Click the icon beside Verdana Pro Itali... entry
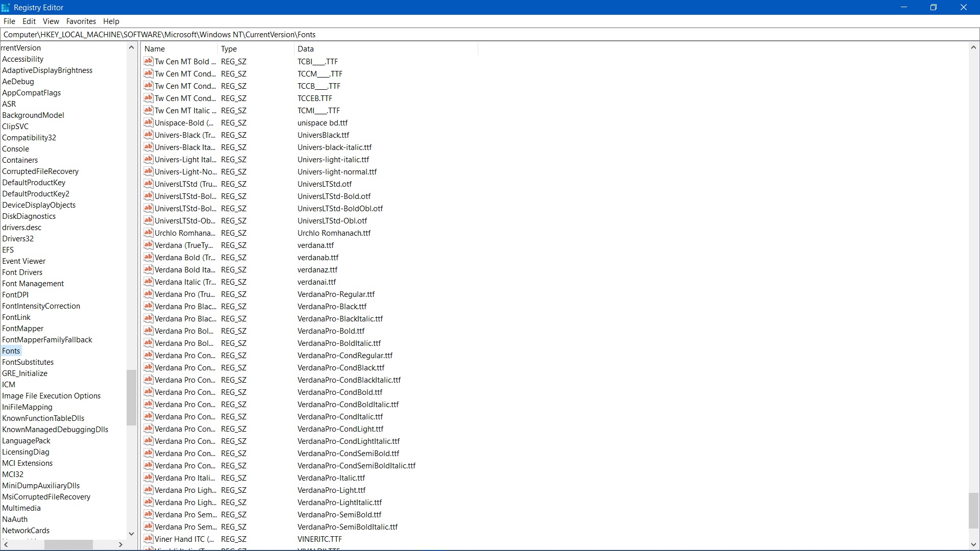The image size is (980, 551). [149, 478]
